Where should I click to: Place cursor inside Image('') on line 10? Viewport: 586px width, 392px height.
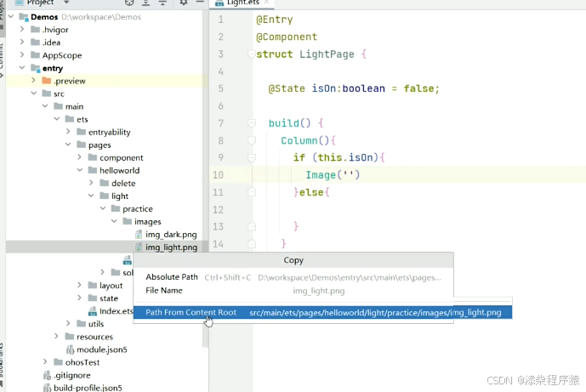[348, 175]
